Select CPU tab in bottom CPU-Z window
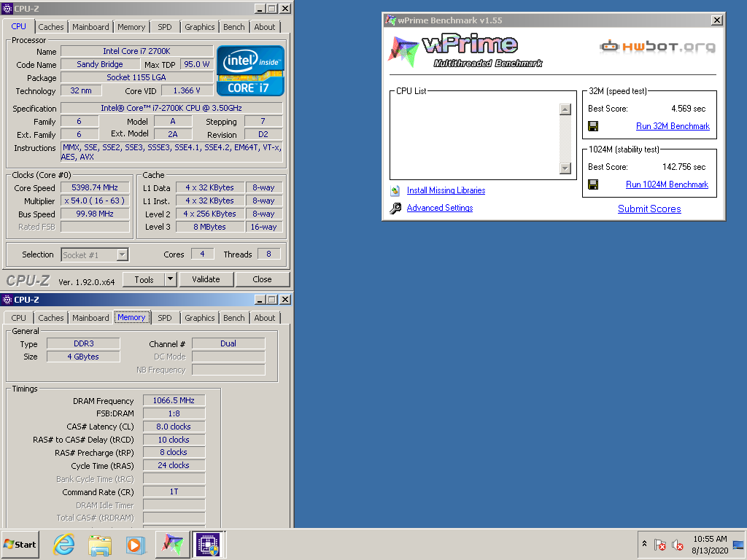This screenshot has height=560, width=747. point(18,318)
